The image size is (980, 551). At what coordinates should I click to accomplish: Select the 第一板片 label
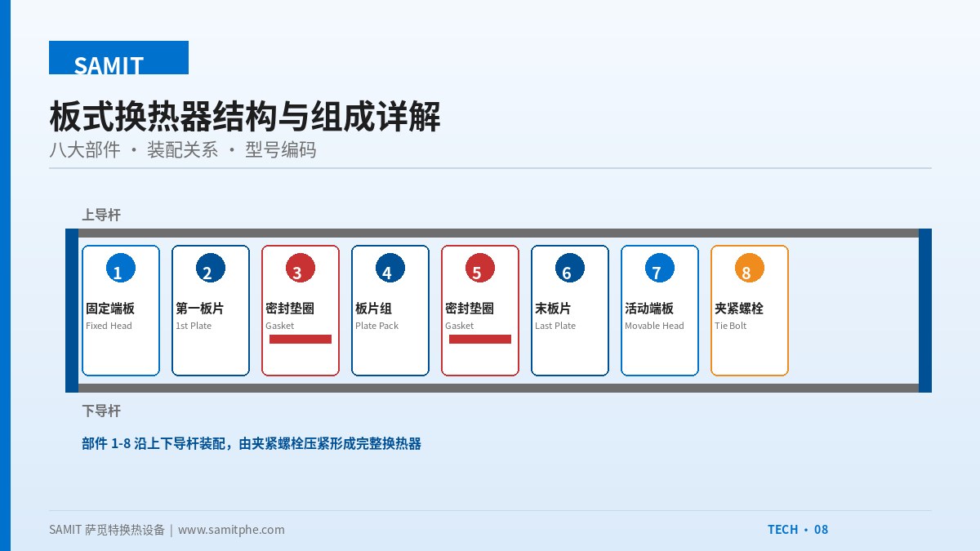(200, 309)
